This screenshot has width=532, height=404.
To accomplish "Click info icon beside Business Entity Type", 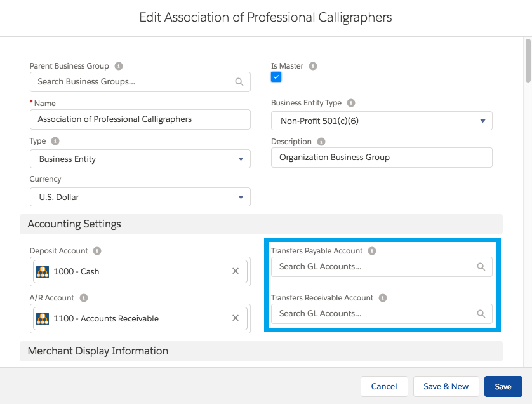I will pyautogui.click(x=351, y=103).
